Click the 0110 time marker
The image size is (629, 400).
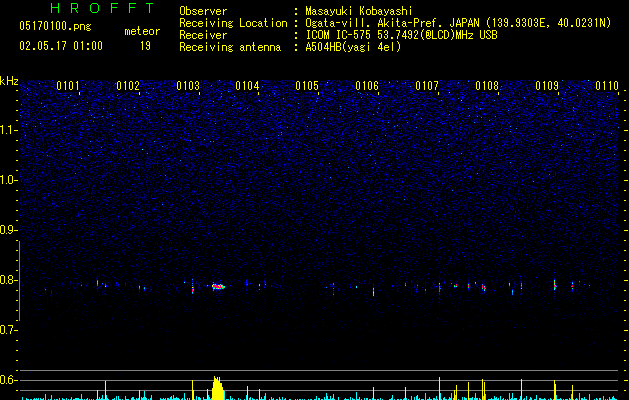607,86
